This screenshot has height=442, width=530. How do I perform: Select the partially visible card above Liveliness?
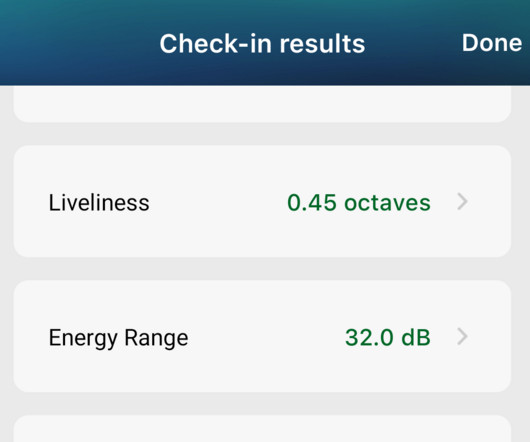(262, 104)
